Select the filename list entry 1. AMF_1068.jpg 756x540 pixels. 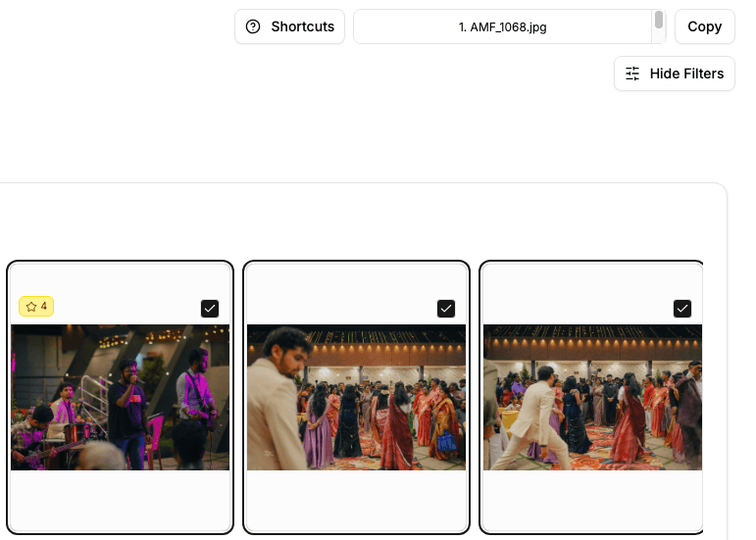click(502, 27)
